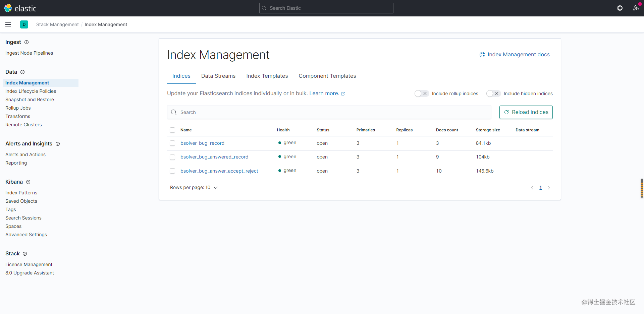
Task: Select the bsolver_bug_record row checkbox
Action: (172, 143)
